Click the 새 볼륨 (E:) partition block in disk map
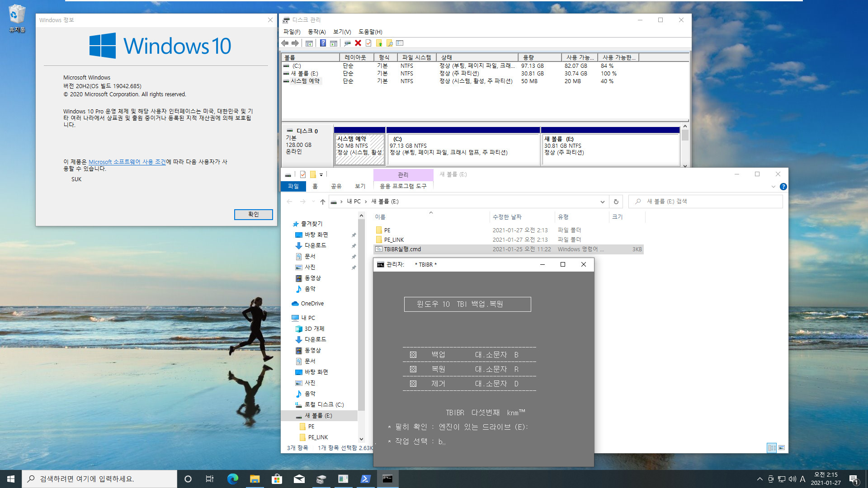 tap(610, 146)
